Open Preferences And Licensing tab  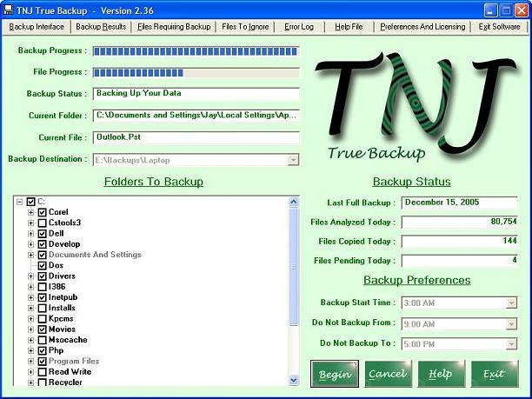[x=422, y=27]
